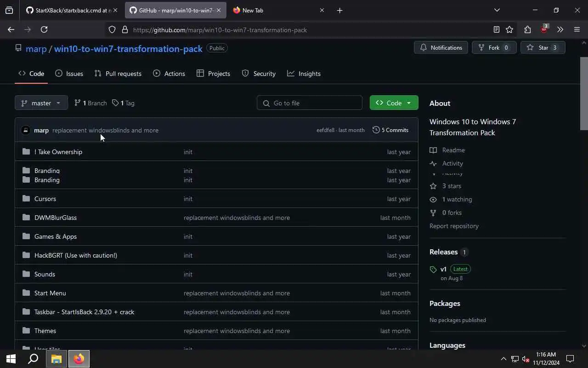Screen dimensions: 588x368
Task: Open Cursors folder
Action: pos(45,199)
